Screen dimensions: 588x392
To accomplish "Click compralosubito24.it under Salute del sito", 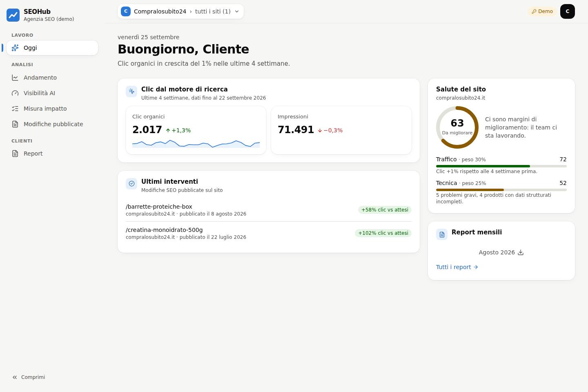I will tap(461, 98).
